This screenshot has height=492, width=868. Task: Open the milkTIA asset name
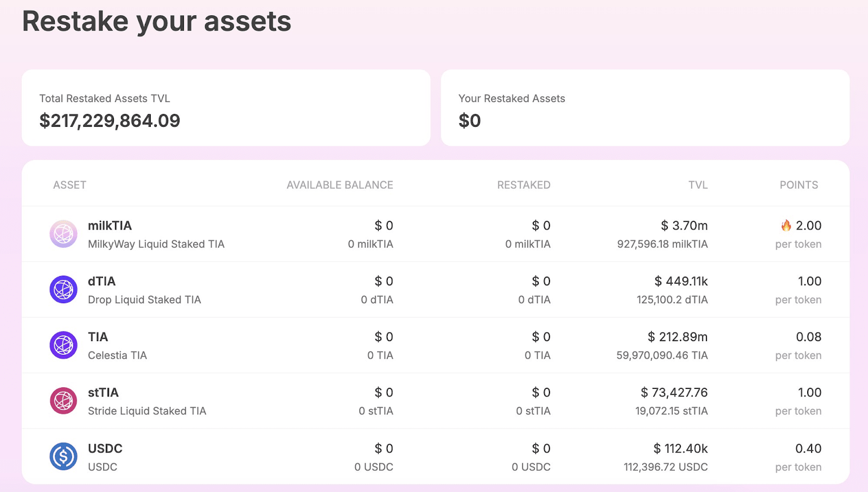click(110, 226)
